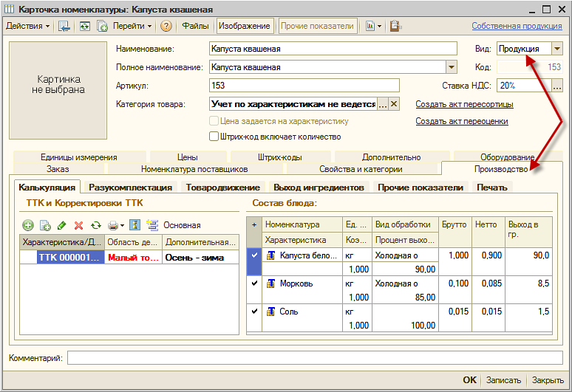Expand the Полное наименование dropdown arrow
572x392 pixels.
452,67
